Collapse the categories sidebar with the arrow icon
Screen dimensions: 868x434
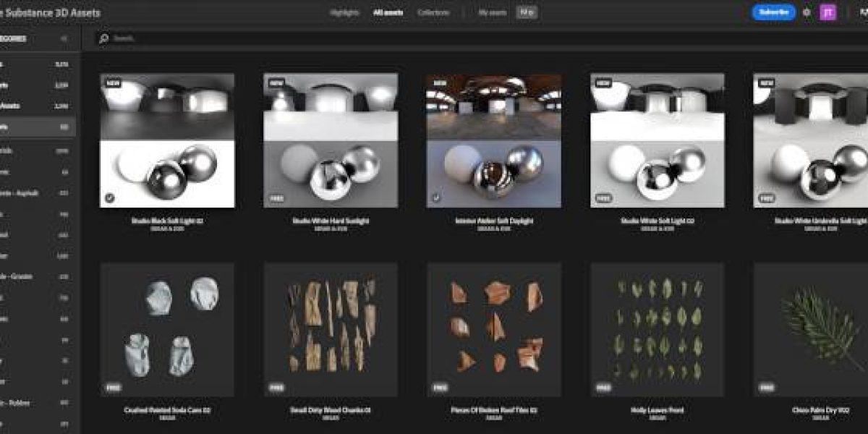tap(64, 38)
